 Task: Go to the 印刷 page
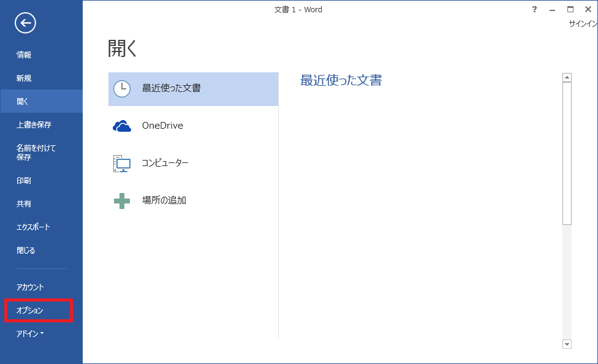pos(24,181)
